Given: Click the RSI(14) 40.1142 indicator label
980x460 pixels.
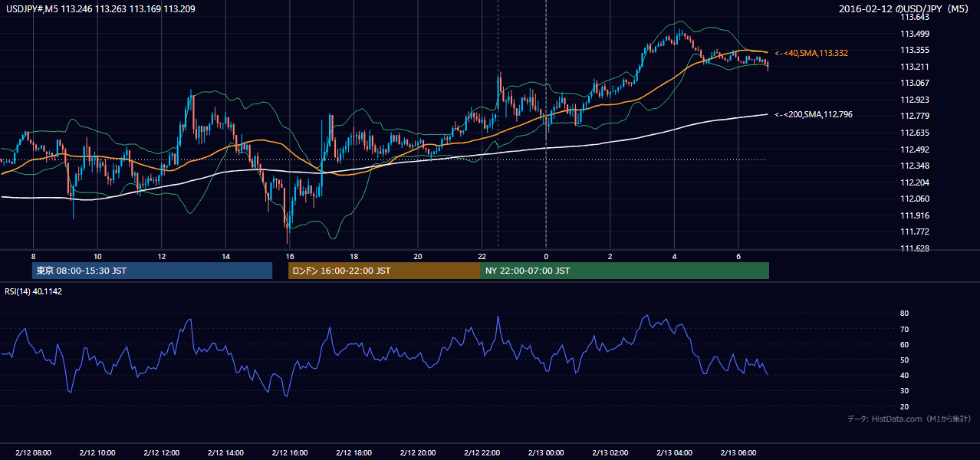Looking at the screenshot, I should click(x=34, y=291).
